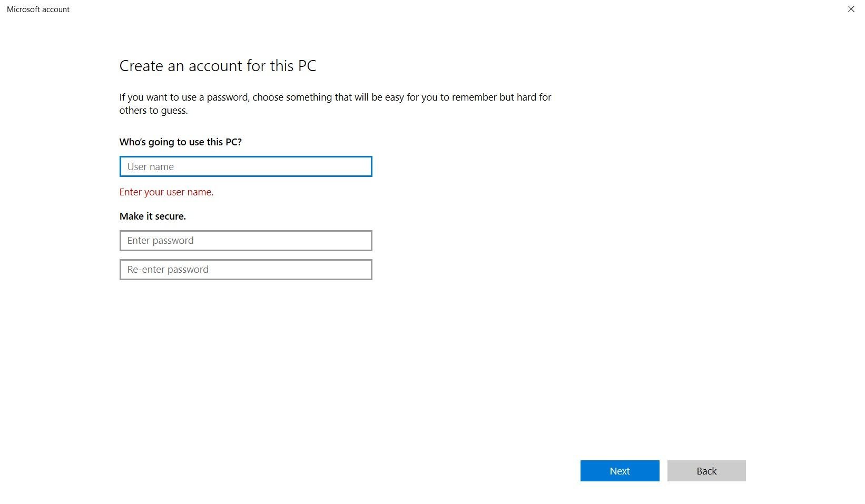Click the word "secure" in the bold label
The width and height of the screenshot is (865, 504).
[170, 216]
